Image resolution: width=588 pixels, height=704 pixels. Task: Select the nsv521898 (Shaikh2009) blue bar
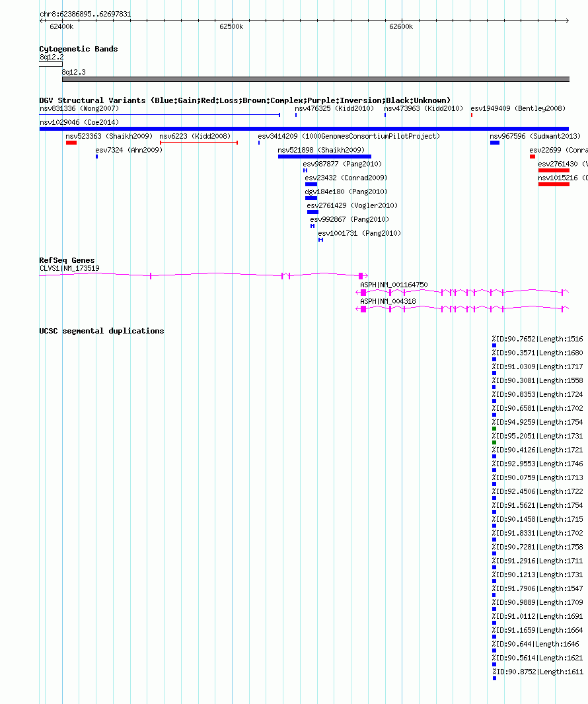point(324,157)
